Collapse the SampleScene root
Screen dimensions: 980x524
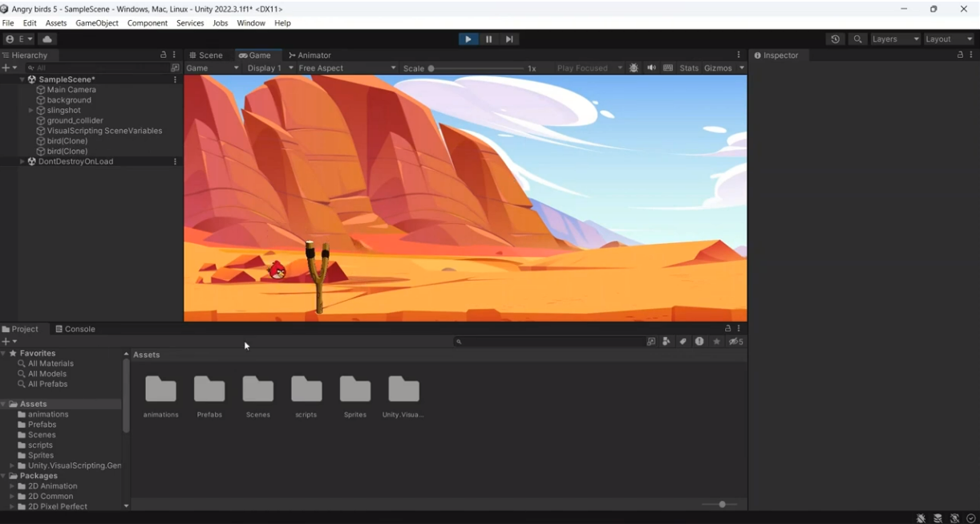22,80
